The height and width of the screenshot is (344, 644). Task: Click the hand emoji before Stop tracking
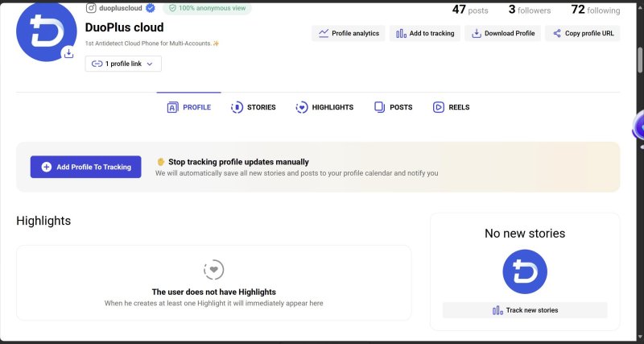click(x=160, y=161)
